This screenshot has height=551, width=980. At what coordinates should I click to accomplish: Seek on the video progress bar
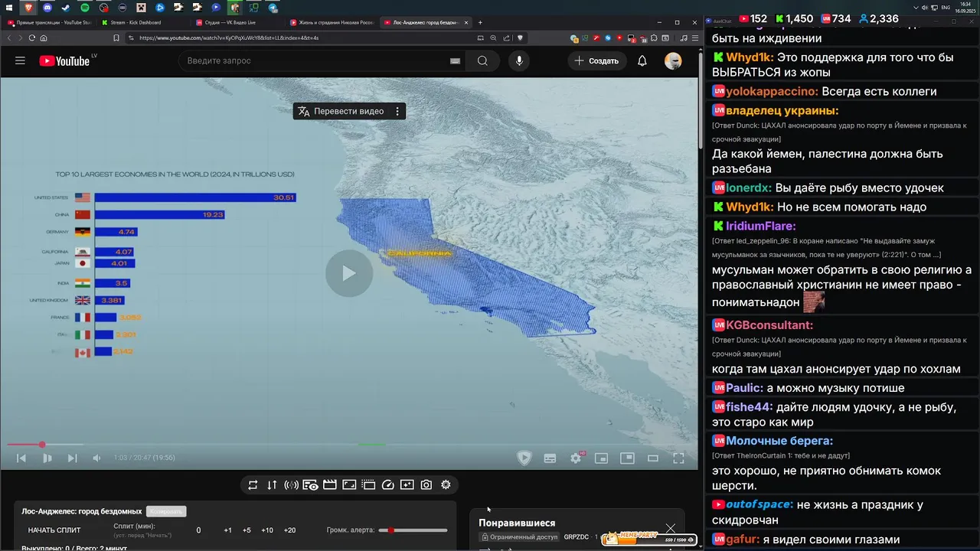[349, 445]
